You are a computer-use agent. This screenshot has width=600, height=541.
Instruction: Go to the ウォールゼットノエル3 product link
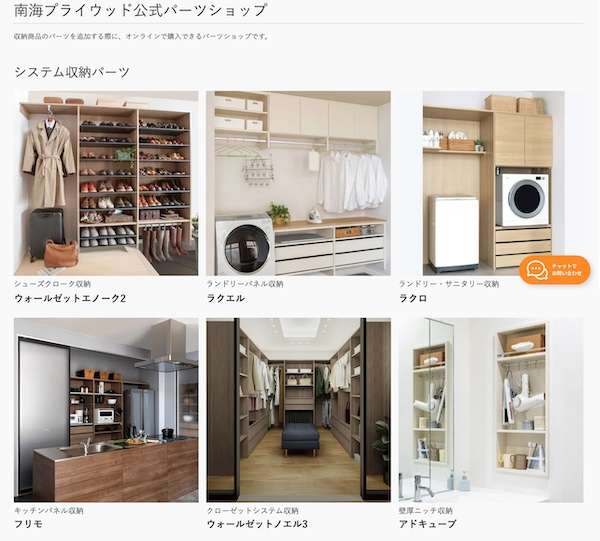click(x=257, y=524)
